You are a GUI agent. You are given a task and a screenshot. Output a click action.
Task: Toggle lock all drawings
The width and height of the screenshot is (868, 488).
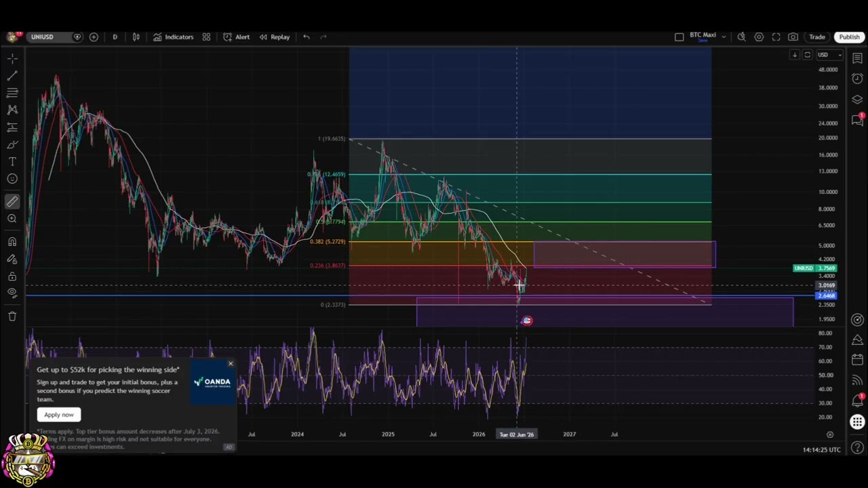tap(12, 276)
